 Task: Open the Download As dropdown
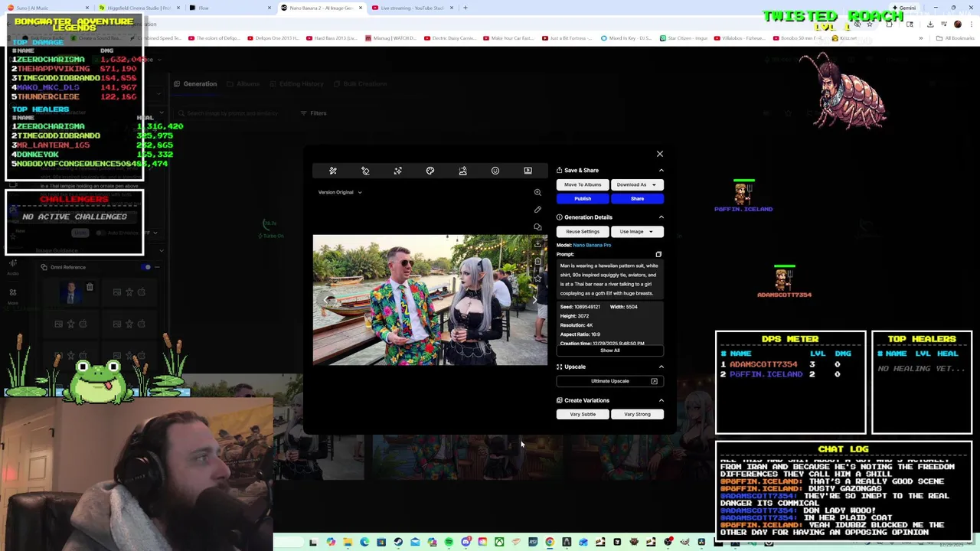click(637, 184)
